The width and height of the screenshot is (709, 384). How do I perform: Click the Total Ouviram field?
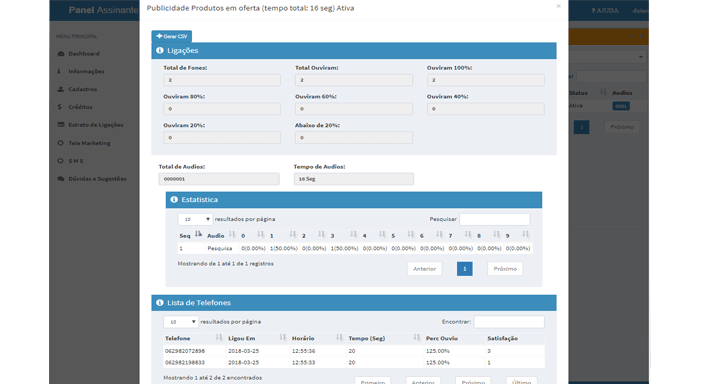click(354, 80)
